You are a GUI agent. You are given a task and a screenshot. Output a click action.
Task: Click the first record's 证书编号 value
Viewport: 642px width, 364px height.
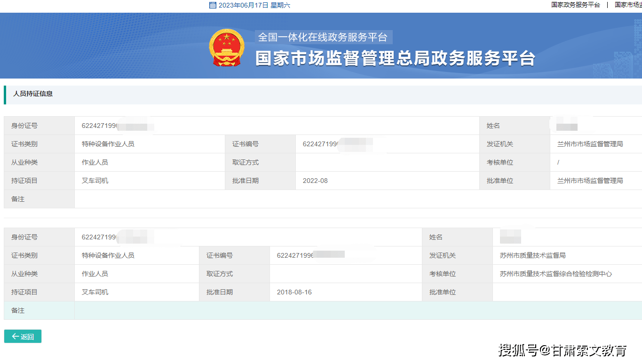pos(338,144)
